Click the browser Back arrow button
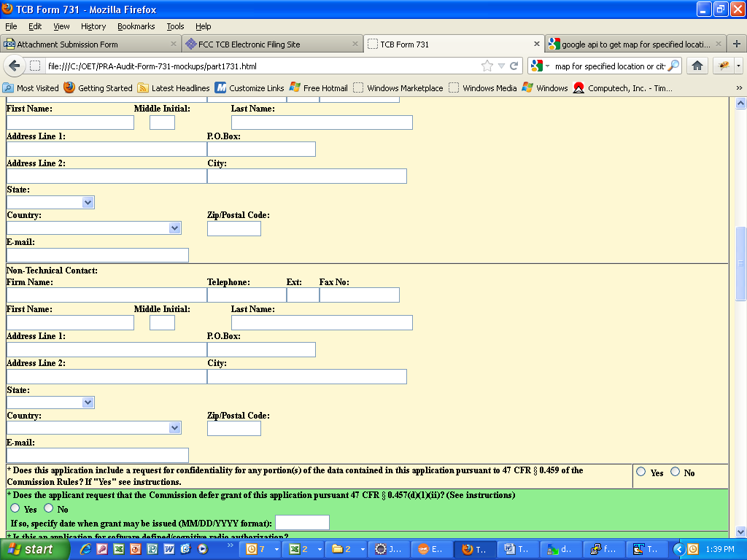This screenshot has height=560, width=747. pyautogui.click(x=15, y=66)
